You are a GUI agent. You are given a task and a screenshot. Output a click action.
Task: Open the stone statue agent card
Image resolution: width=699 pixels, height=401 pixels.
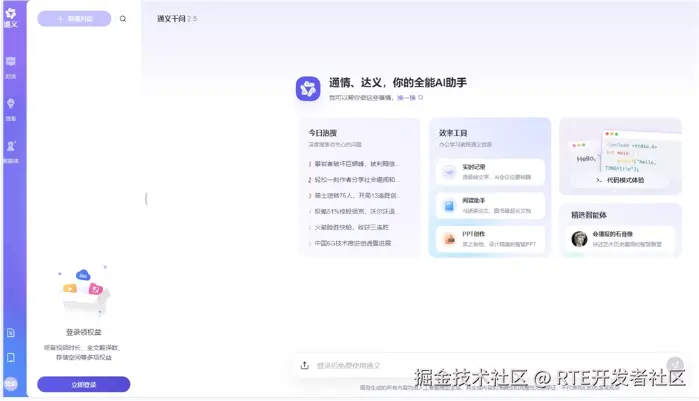point(620,239)
